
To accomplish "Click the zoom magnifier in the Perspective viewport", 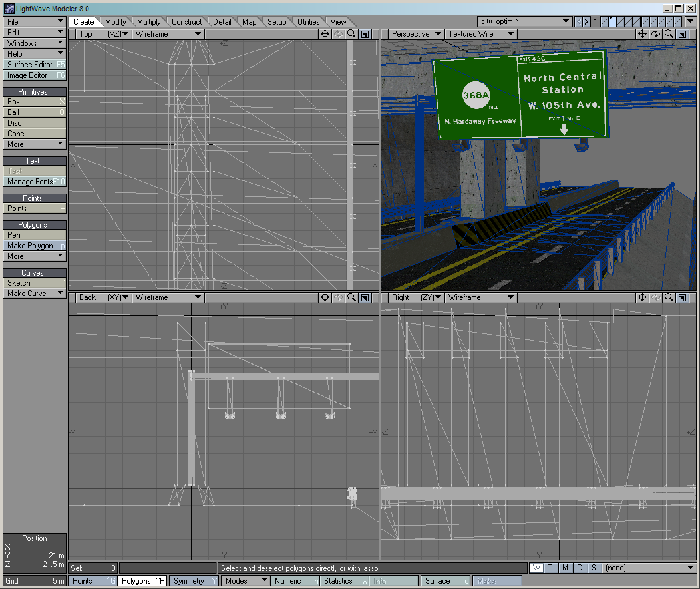I will click(x=669, y=34).
